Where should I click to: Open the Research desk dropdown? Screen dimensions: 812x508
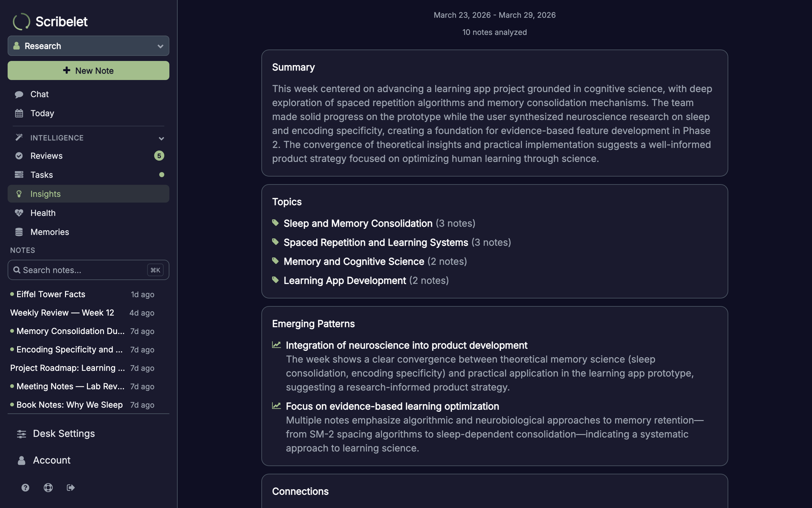click(88, 46)
